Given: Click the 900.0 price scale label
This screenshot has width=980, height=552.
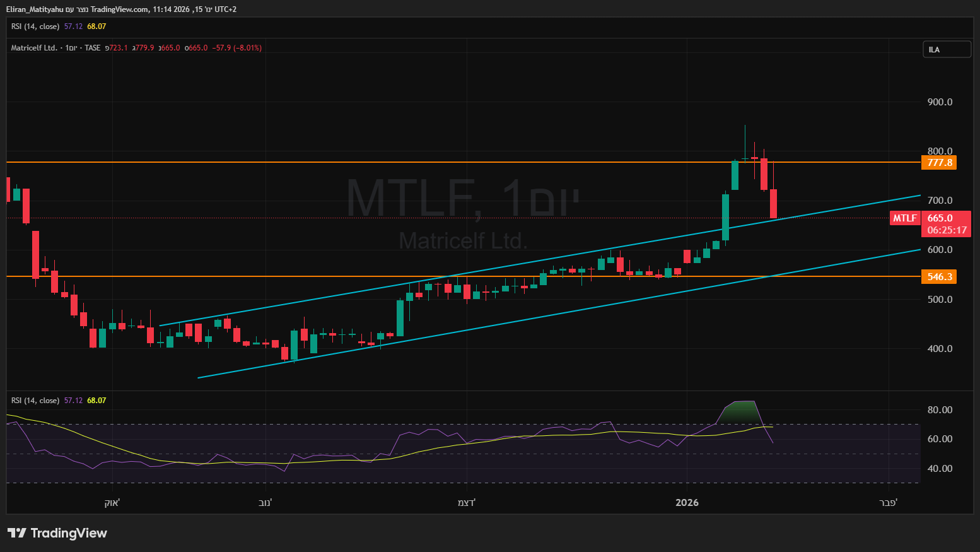Looking at the screenshot, I should 940,102.
